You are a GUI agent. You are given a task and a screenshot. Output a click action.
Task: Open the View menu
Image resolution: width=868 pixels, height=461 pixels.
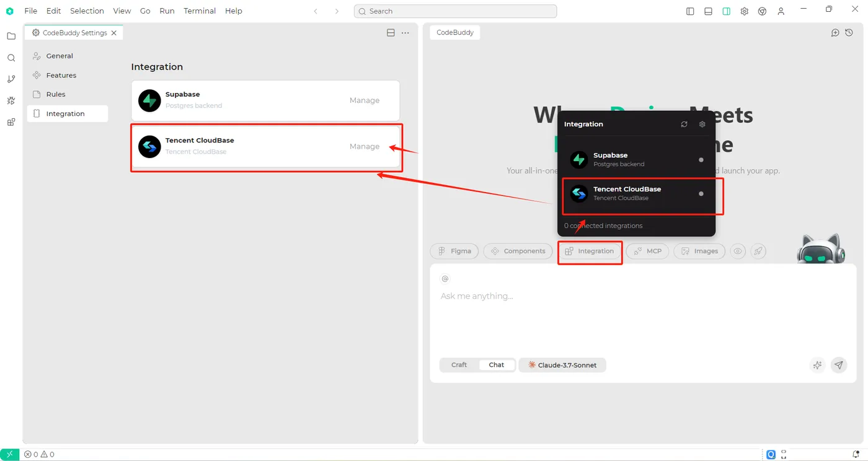point(122,11)
